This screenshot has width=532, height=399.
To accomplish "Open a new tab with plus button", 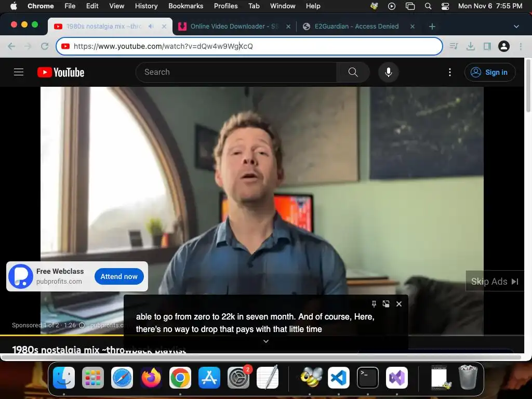I will click(432, 26).
